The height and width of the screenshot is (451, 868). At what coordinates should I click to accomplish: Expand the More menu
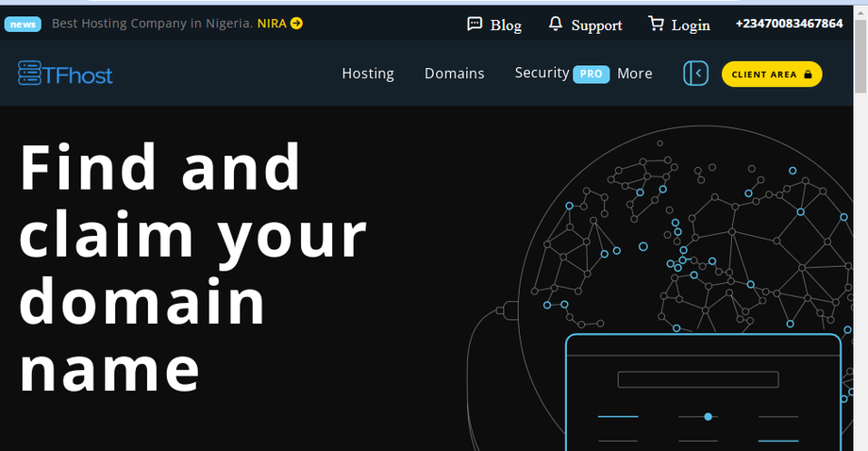[x=635, y=74]
